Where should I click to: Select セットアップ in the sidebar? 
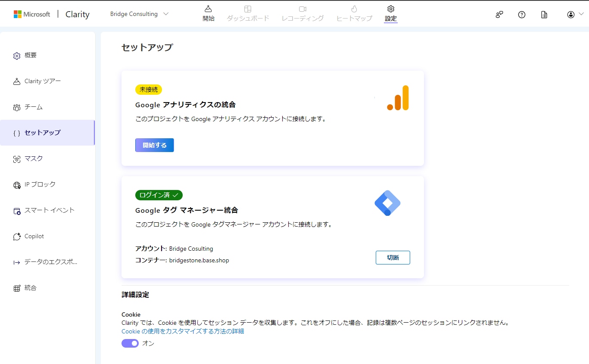pyautogui.click(x=47, y=133)
